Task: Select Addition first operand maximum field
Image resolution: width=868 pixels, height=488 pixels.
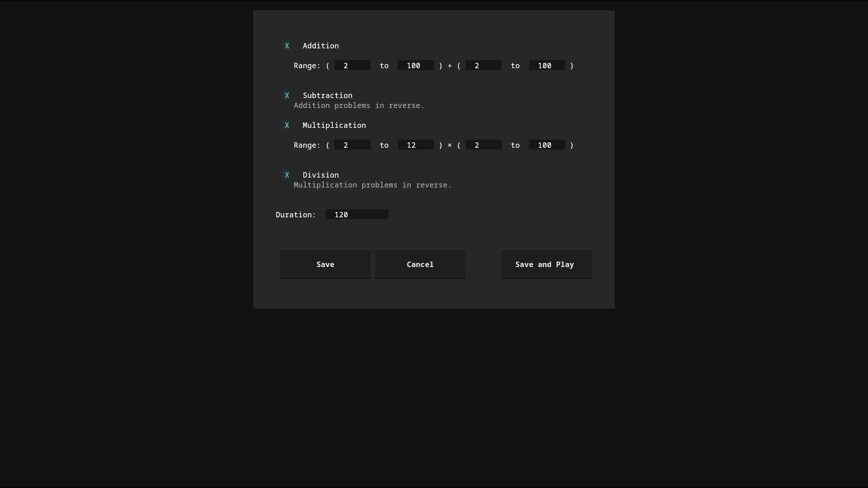Action: (416, 66)
